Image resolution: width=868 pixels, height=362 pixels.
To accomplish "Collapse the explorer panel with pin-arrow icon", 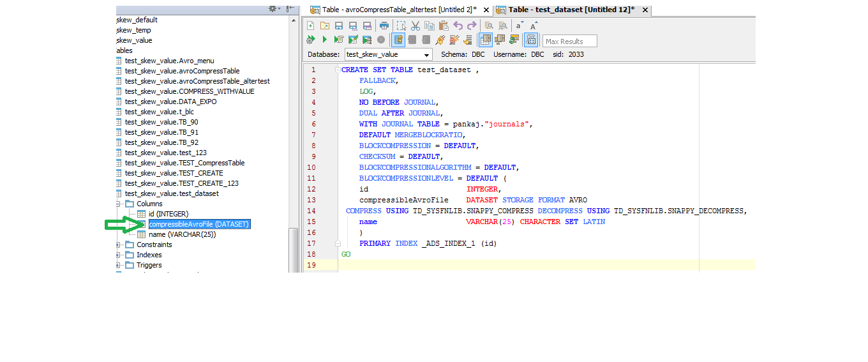I will coord(290,9).
